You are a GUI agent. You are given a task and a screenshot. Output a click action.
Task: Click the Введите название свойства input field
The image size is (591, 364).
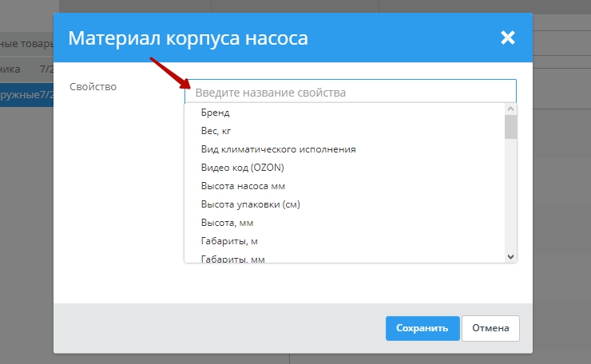pyautogui.click(x=350, y=93)
